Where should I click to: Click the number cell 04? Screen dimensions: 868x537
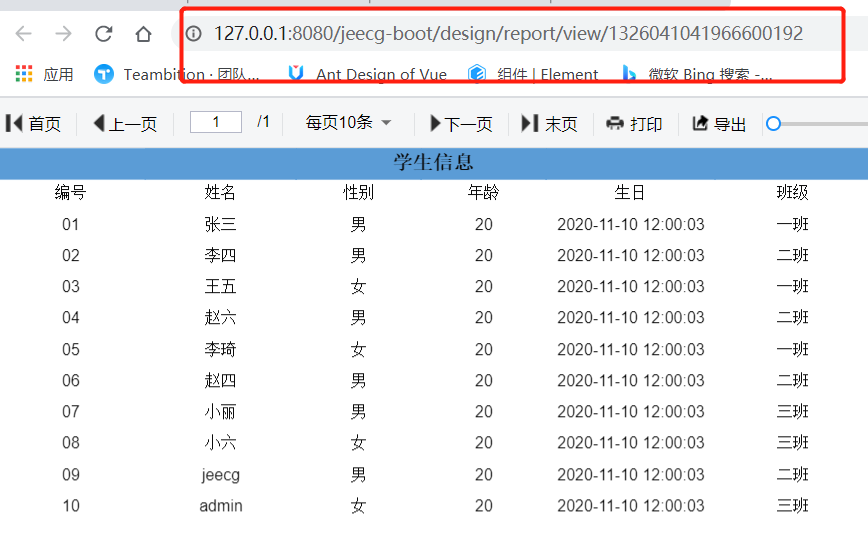(70, 317)
